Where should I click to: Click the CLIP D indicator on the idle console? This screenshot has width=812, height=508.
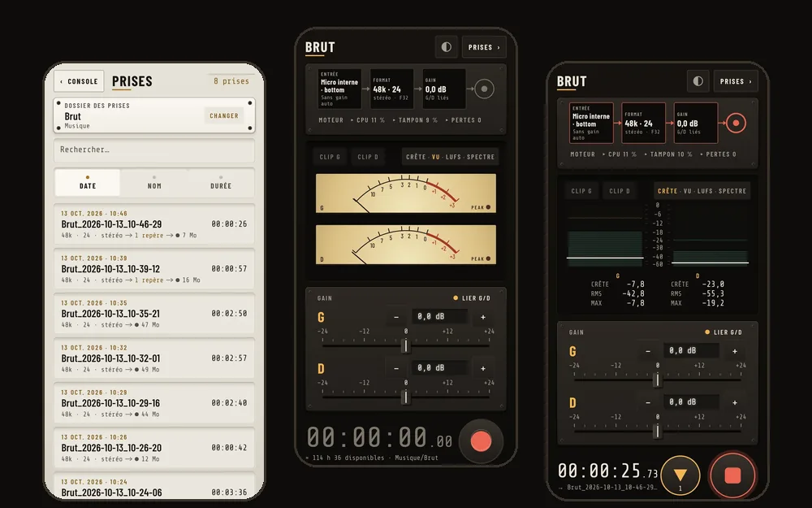click(368, 157)
